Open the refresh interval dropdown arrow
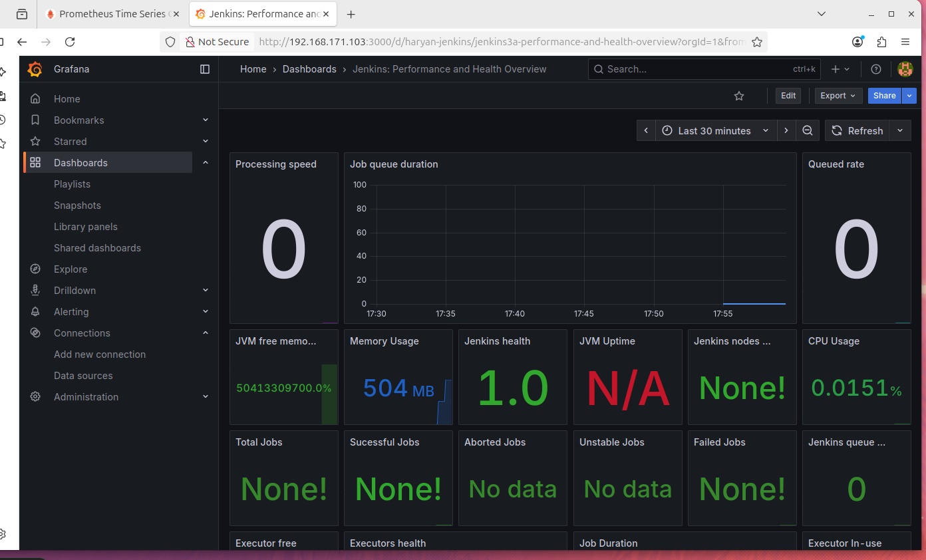The width and height of the screenshot is (926, 560). [x=900, y=131]
